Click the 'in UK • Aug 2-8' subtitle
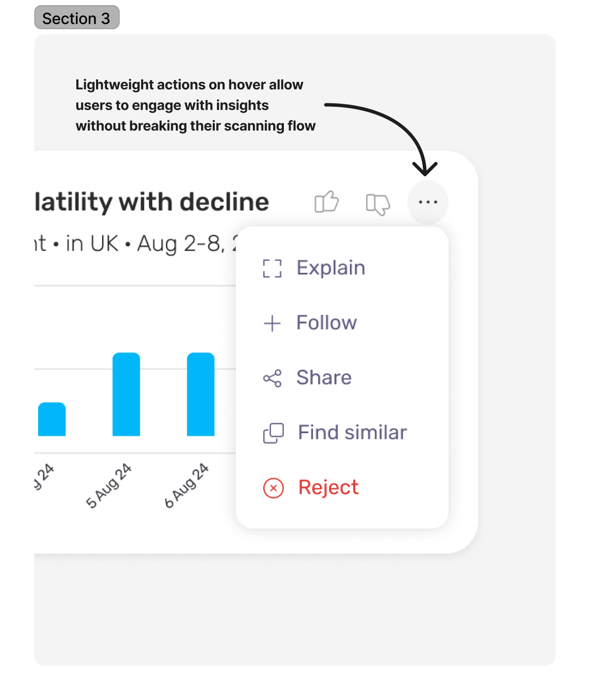 [145, 244]
